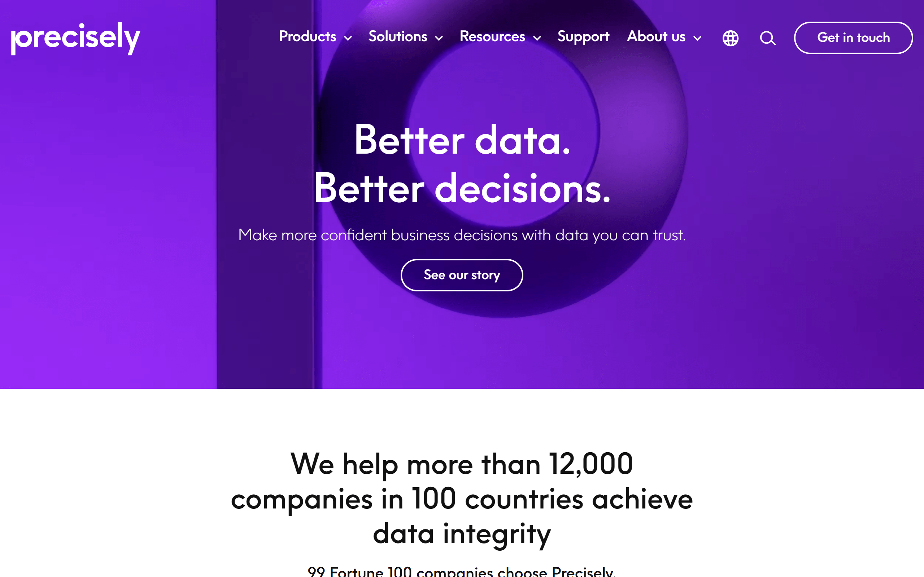Click the search magnifier icon
Viewport: 924px width, 577px height.
tap(768, 38)
